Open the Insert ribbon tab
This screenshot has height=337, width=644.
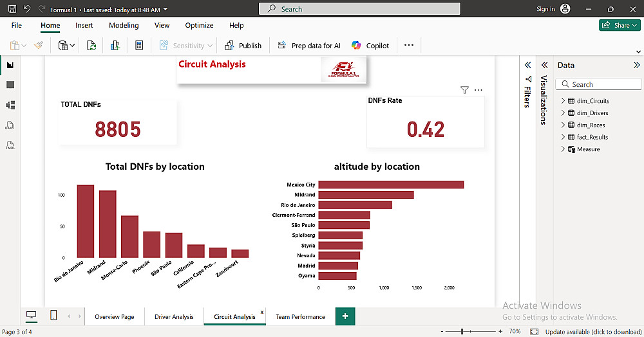tap(84, 26)
